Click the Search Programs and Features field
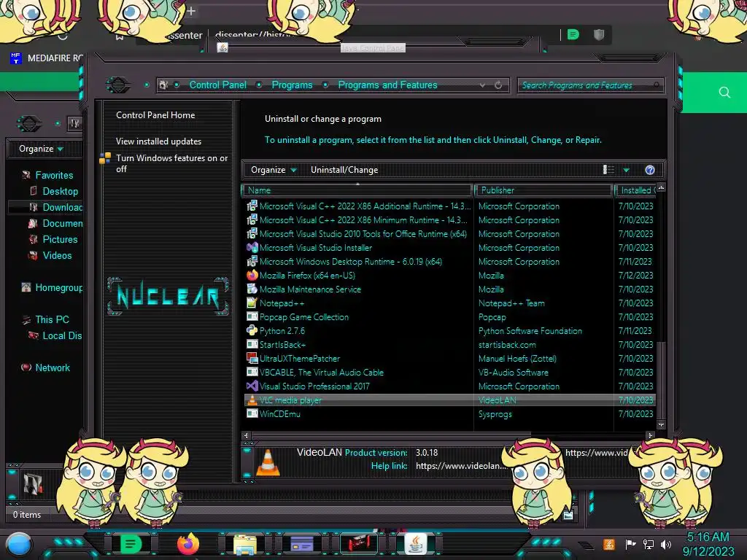The height and width of the screenshot is (560, 747). click(x=591, y=85)
